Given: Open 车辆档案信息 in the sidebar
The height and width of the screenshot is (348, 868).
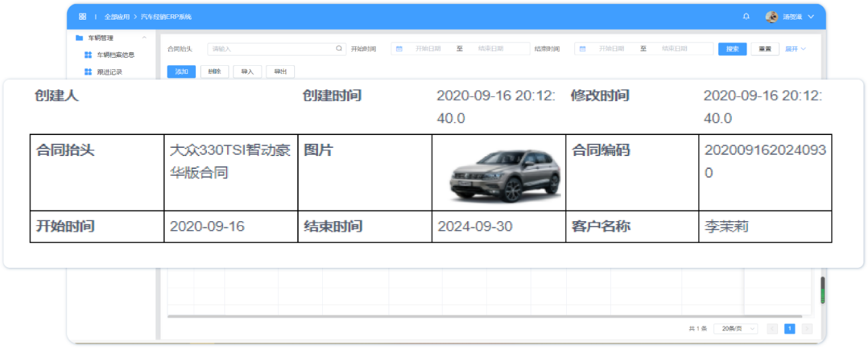Looking at the screenshot, I should [x=115, y=55].
